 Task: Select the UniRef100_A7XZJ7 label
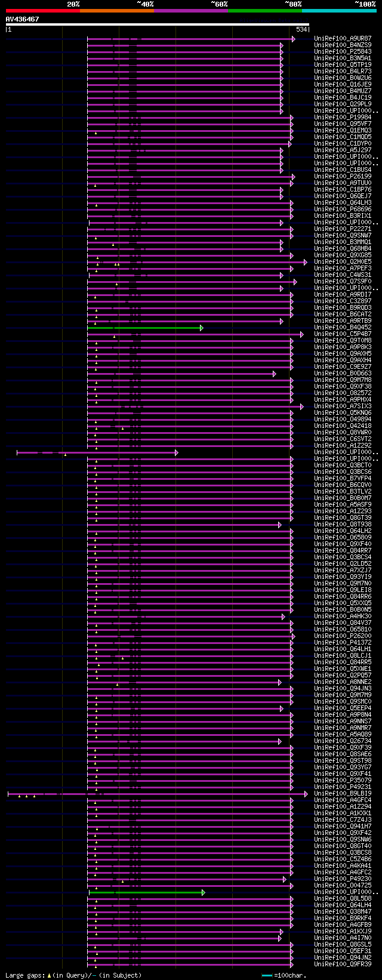[x=343, y=571]
